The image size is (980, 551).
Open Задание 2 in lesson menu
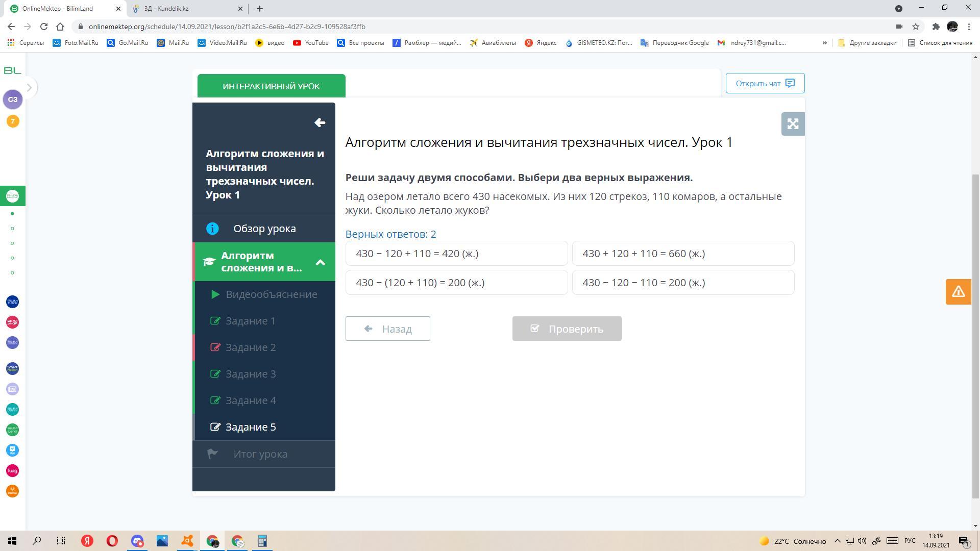tap(251, 347)
